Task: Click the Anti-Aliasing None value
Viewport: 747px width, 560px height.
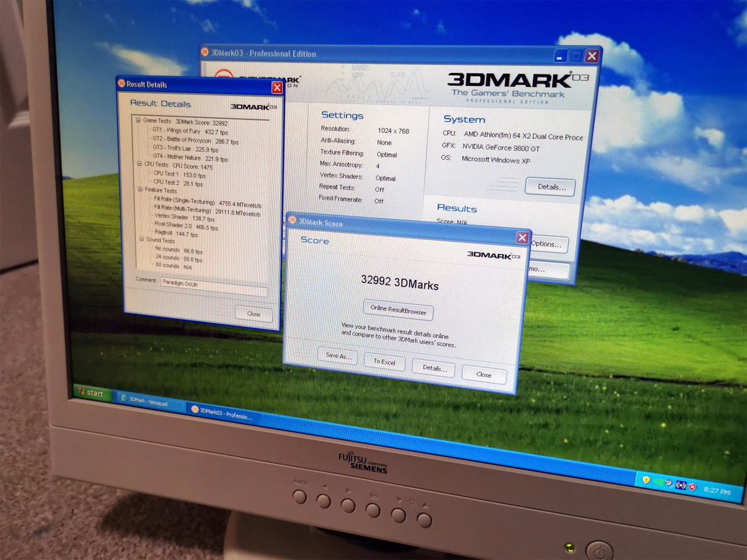Action: point(384,142)
